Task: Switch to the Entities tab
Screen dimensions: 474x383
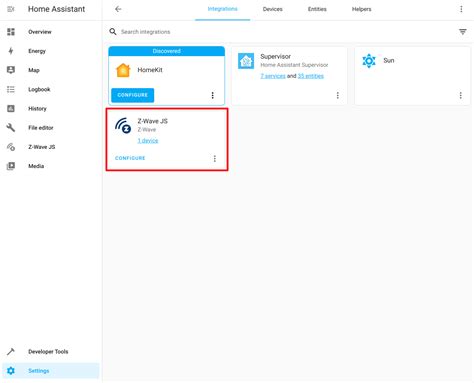Action: pos(317,9)
